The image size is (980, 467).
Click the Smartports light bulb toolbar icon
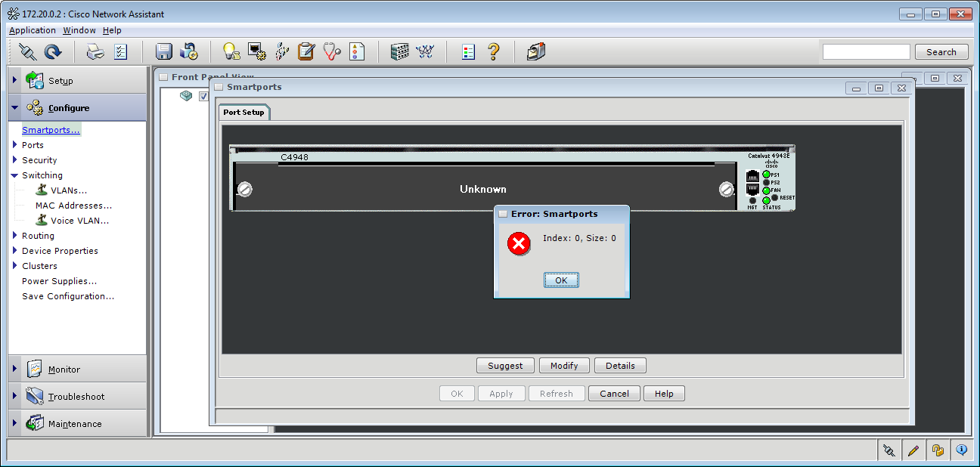click(231, 51)
